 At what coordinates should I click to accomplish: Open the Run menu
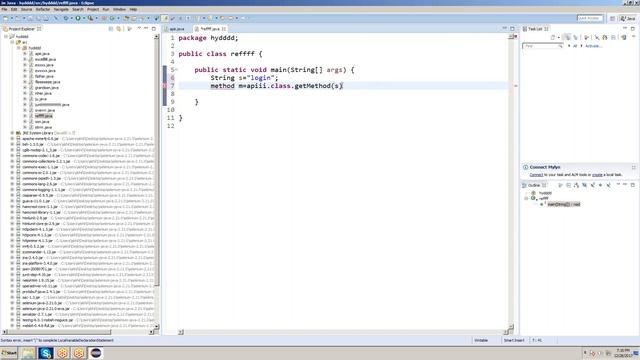pyautogui.click(x=106, y=9)
